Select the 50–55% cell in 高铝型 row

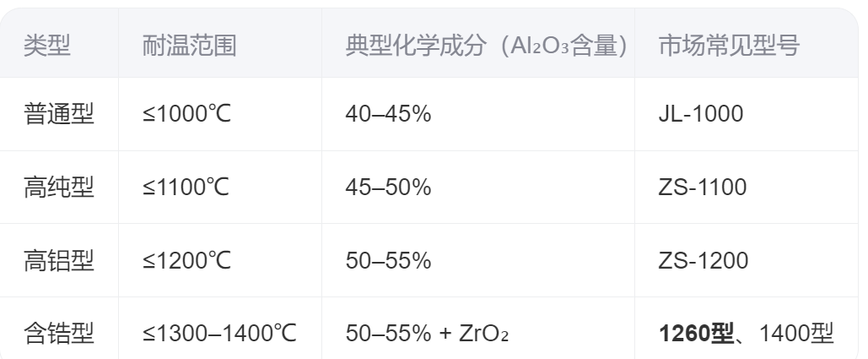[x=388, y=260]
